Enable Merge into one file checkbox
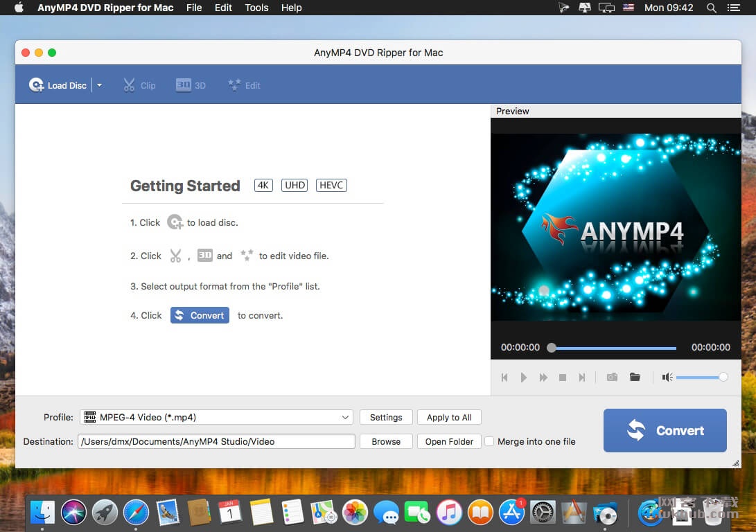Viewport: 756px width, 532px height. tap(489, 441)
